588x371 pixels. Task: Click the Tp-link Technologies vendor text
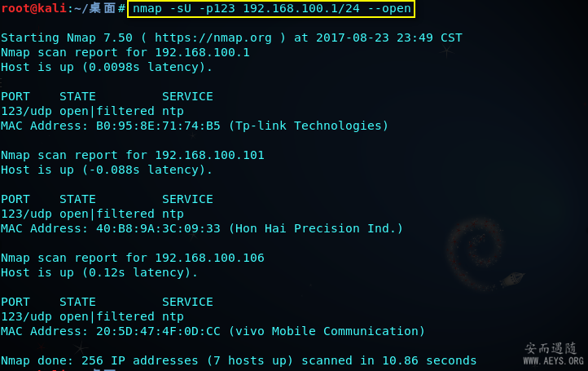[x=308, y=126]
